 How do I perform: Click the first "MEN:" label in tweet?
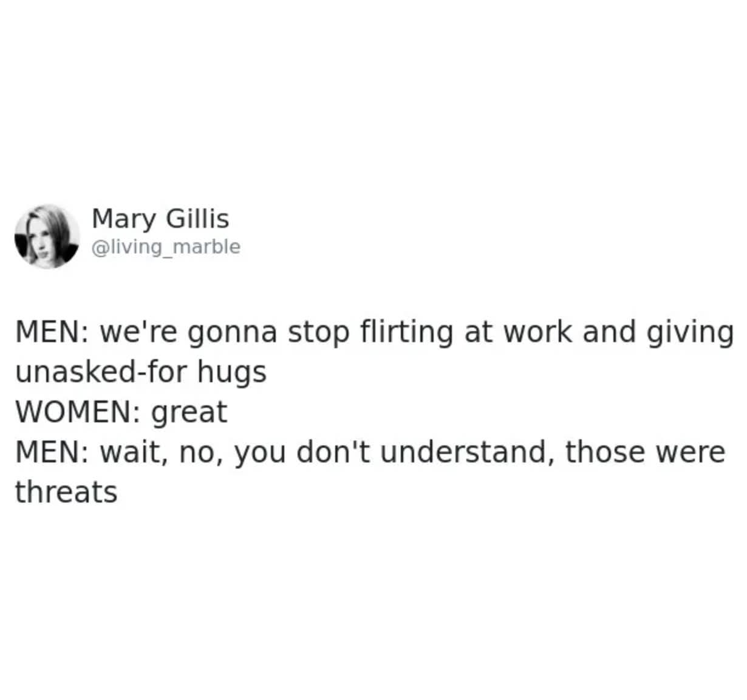(x=51, y=332)
